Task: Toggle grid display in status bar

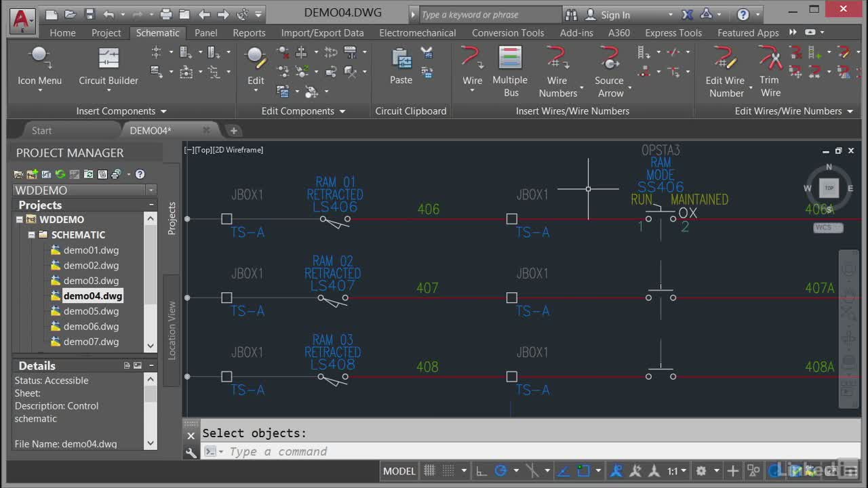Action: click(x=429, y=471)
